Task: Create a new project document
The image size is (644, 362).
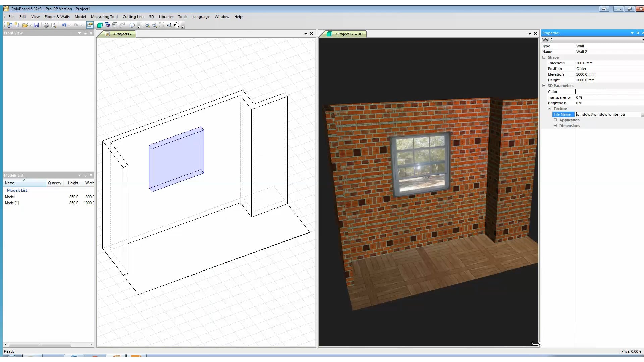Action: pos(10,25)
